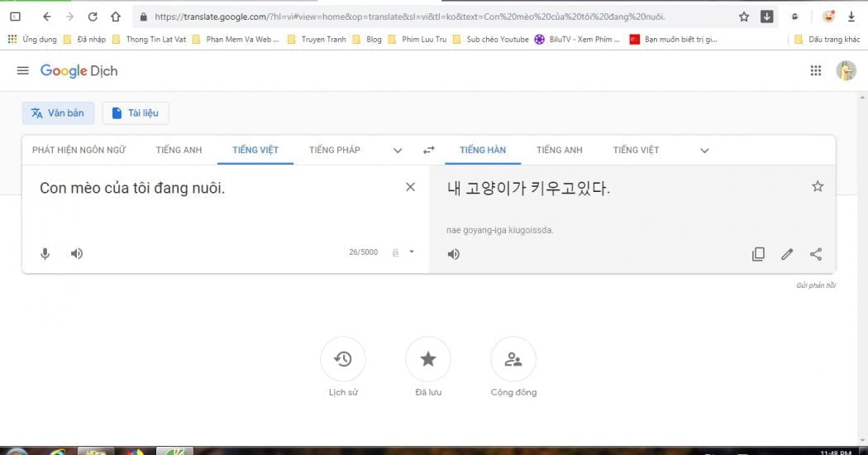868x455 pixels.
Task: Switch to Văn bản text mode
Action: [58, 113]
